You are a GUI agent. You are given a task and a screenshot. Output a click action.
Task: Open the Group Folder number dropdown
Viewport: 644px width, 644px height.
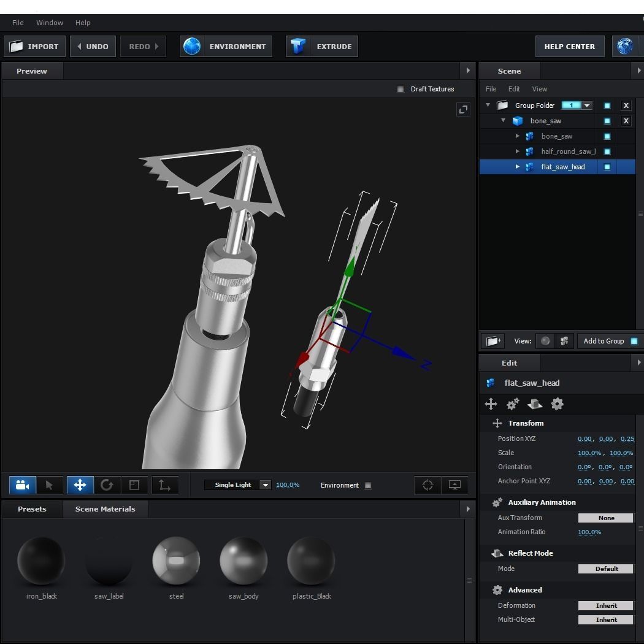tap(588, 105)
